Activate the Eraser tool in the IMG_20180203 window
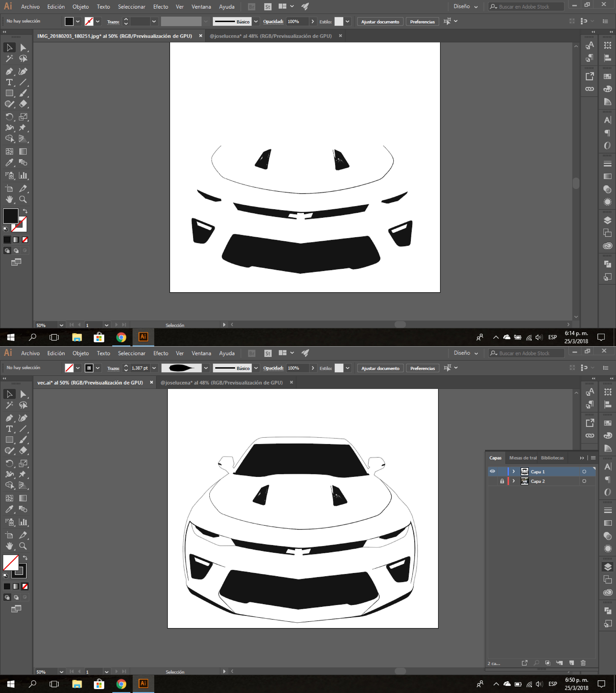 pos(23,104)
